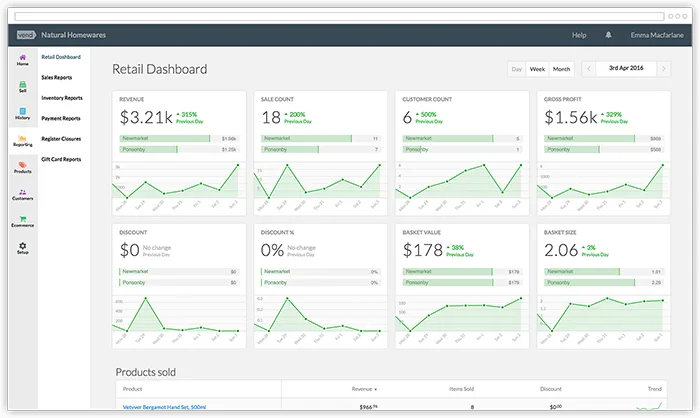The width and height of the screenshot is (700, 418).
Task: Open the Sell sidebar icon
Action: [23, 87]
